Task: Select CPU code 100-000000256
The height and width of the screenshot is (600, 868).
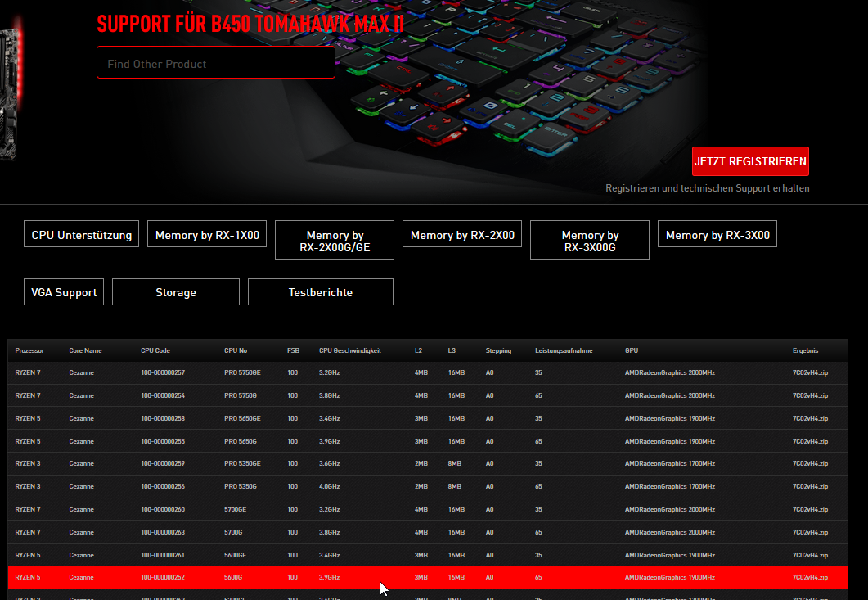Action: click(163, 486)
